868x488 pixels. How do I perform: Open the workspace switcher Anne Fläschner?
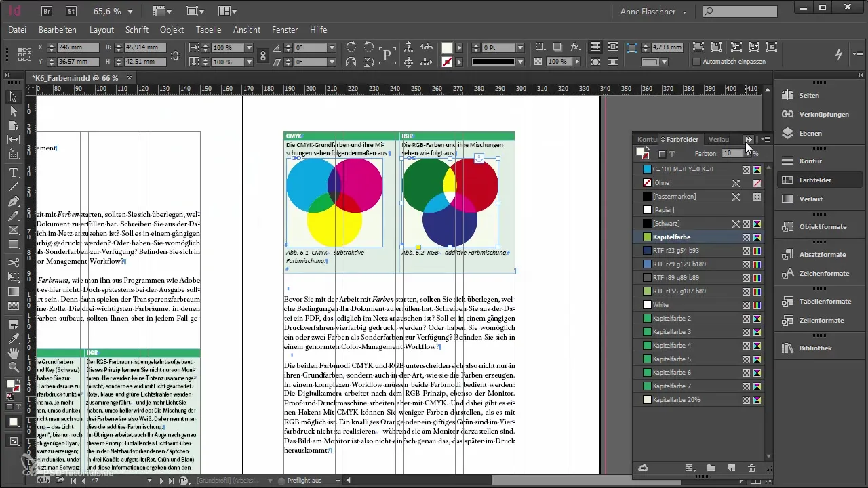(654, 12)
